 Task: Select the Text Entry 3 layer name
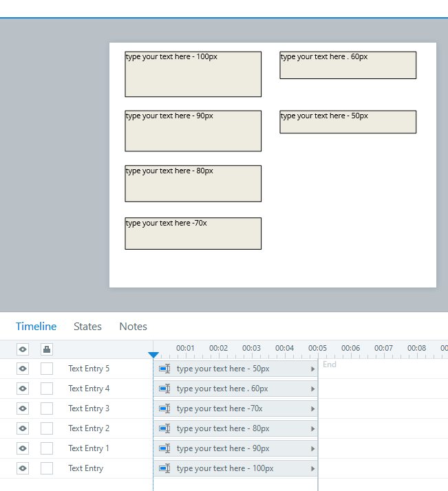[89, 408]
